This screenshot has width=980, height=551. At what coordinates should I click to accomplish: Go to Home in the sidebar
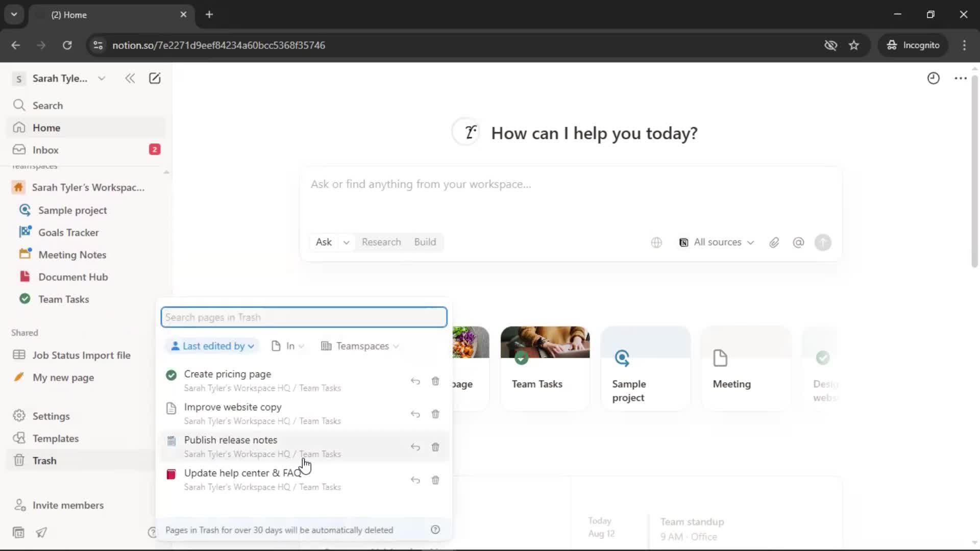pyautogui.click(x=86, y=128)
